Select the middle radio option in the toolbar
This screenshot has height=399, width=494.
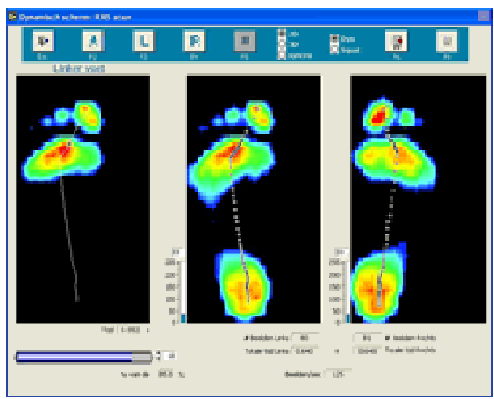click(282, 44)
